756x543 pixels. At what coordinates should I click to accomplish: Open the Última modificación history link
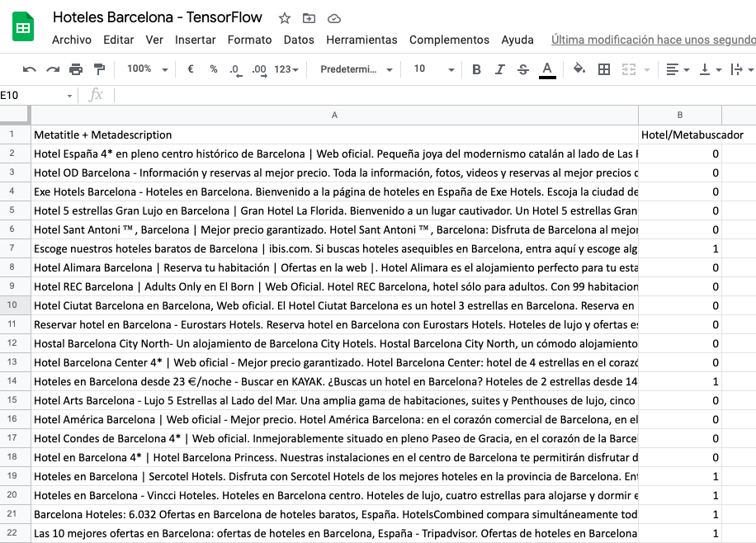tap(654, 40)
